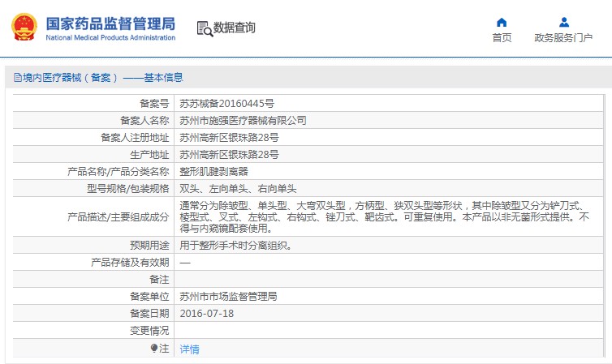The width and height of the screenshot is (612, 364).
Task: Select filing date 2016-07-18
Action: coord(206,314)
